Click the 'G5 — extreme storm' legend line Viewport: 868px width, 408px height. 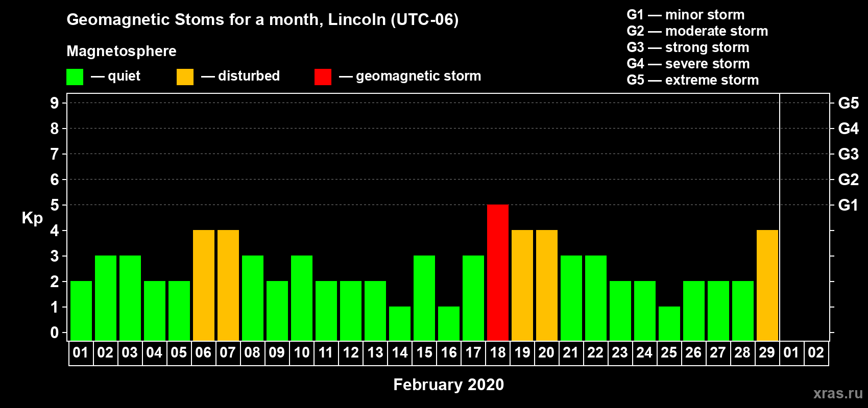tap(693, 80)
